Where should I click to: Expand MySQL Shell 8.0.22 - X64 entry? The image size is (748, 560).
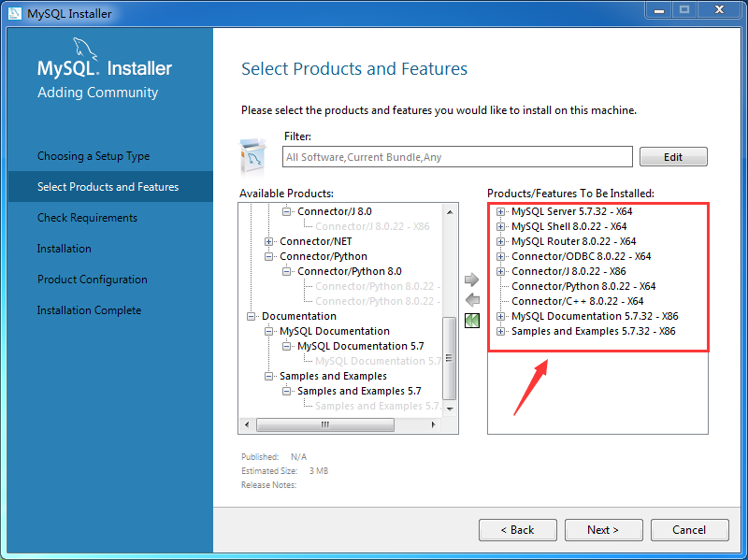tap(500, 226)
